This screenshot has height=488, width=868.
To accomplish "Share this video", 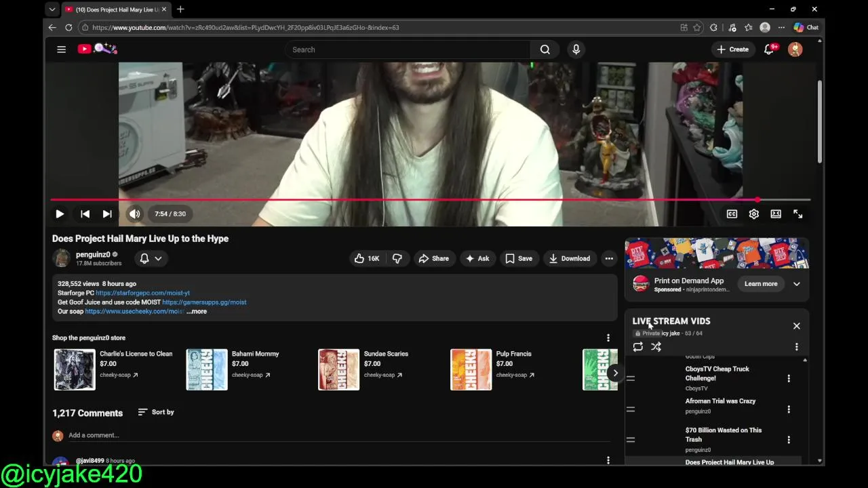I will pyautogui.click(x=434, y=258).
